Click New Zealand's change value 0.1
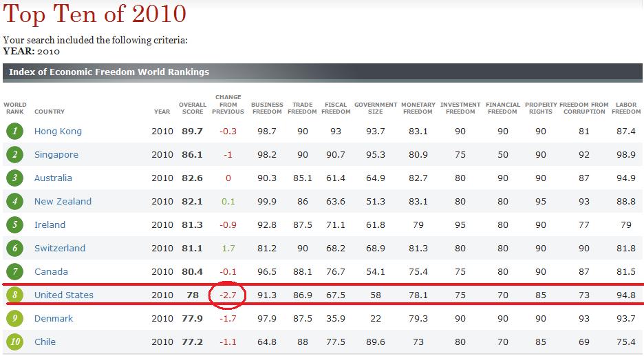 coord(228,202)
